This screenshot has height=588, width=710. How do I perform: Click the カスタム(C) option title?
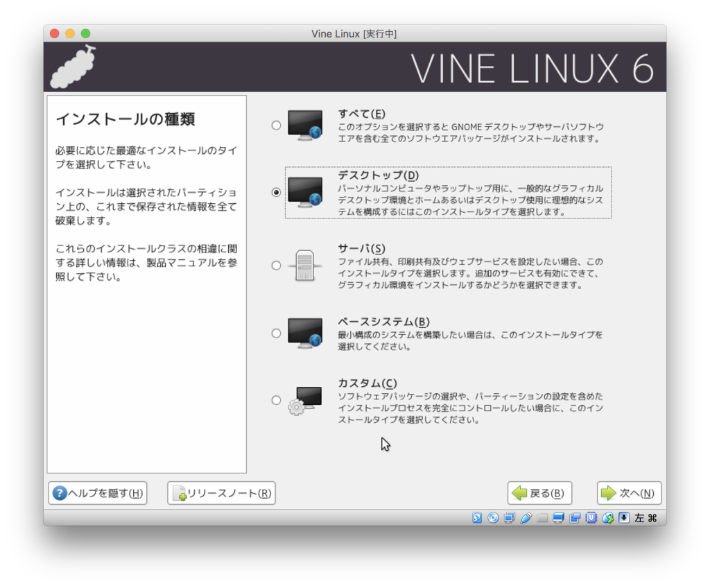[x=367, y=383]
